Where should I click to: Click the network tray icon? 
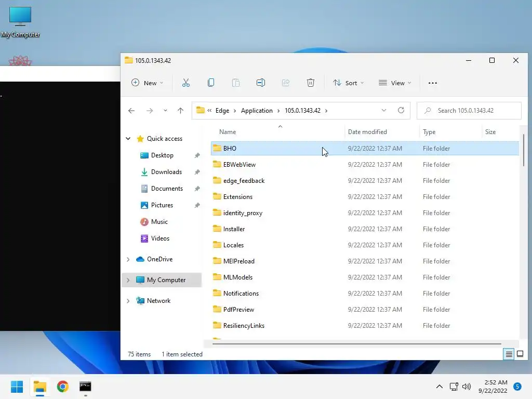454,387
